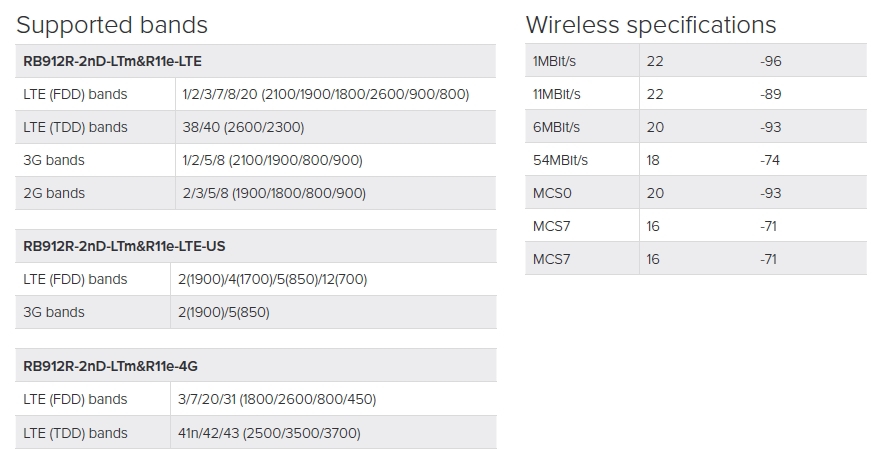Click the 6MBit/s rate cell
This screenshot has height=450, width=884.
point(554,127)
